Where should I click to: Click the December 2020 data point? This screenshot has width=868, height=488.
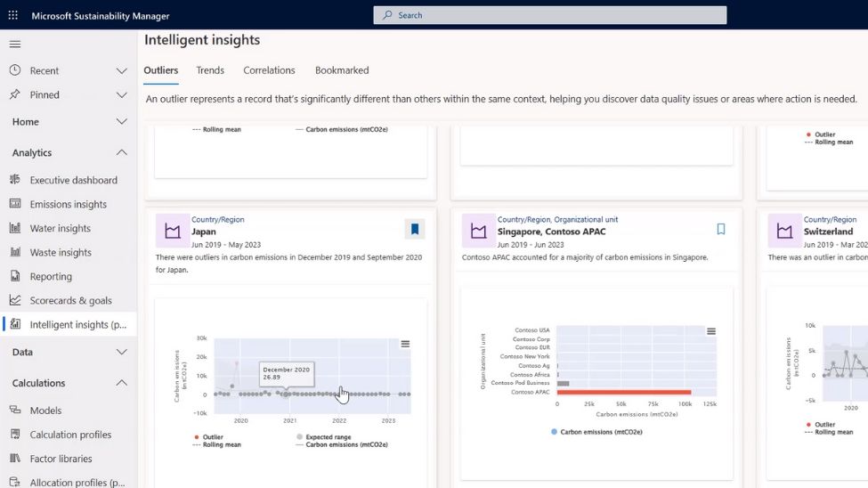(x=286, y=394)
